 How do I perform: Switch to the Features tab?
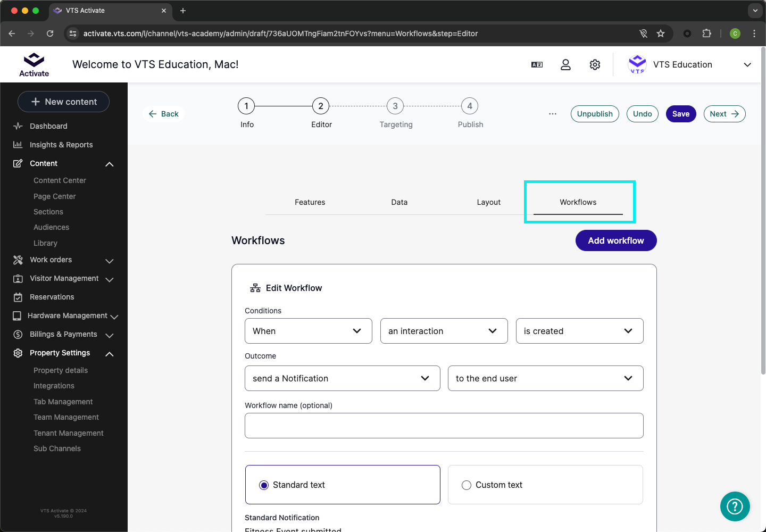coord(310,202)
